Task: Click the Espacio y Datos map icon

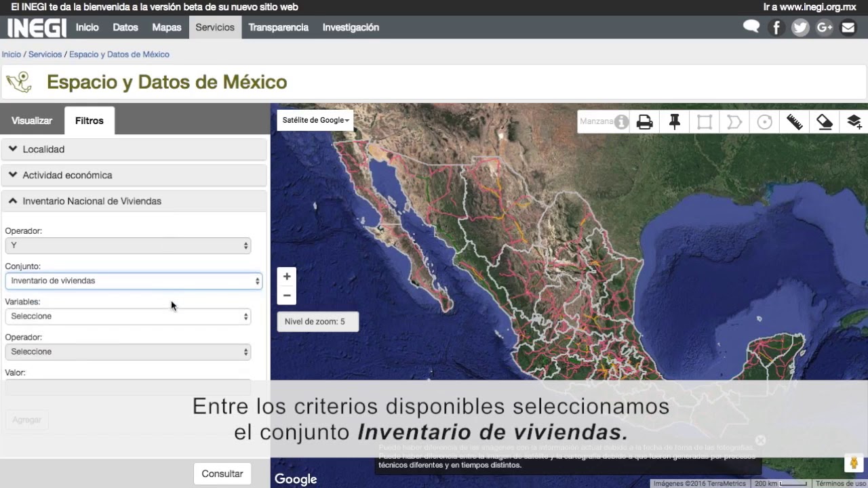Action: click(x=19, y=82)
